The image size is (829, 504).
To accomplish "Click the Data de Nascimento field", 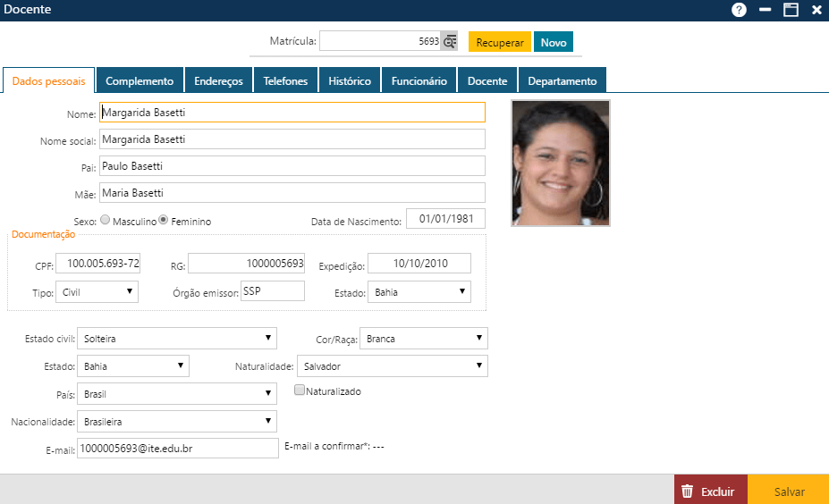I will 445,219.
